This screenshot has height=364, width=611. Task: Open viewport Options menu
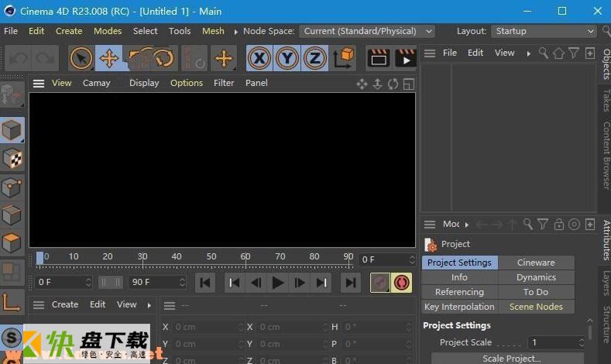coord(187,83)
